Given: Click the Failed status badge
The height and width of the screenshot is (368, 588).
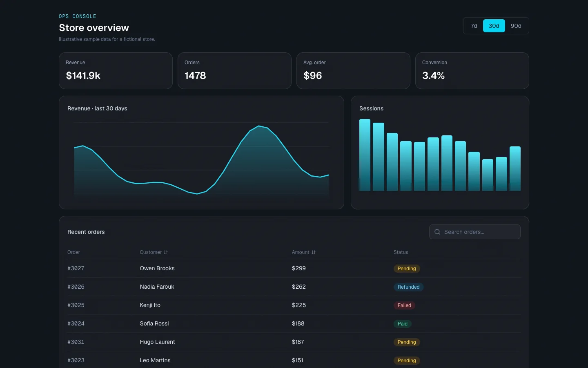Looking at the screenshot, I should pos(404,305).
